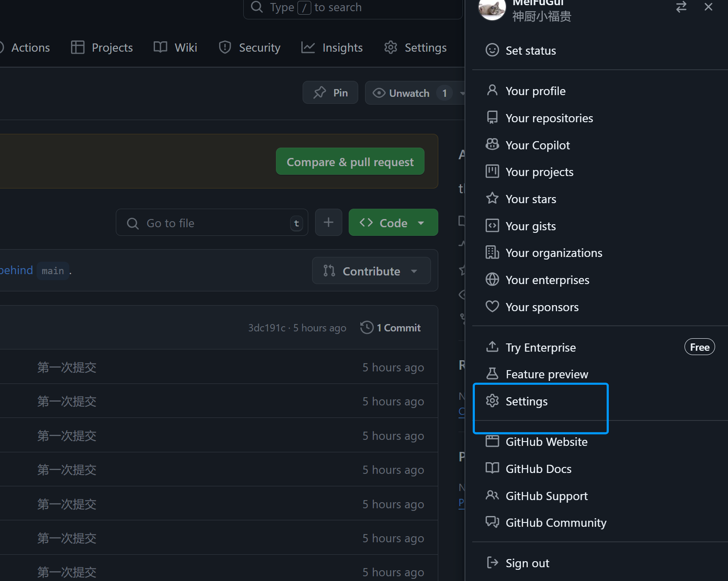
Task: Click Compare & pull request
Action: point(350,161)
